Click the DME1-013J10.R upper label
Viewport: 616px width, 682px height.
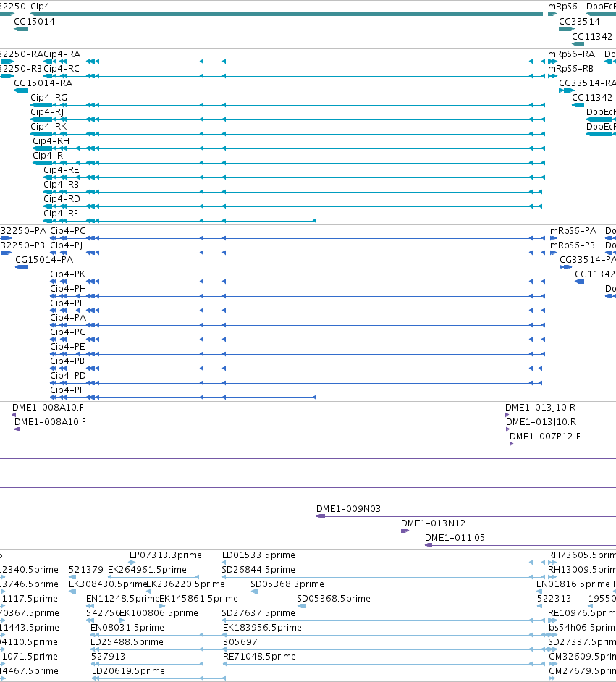click(x=541, y=408)
